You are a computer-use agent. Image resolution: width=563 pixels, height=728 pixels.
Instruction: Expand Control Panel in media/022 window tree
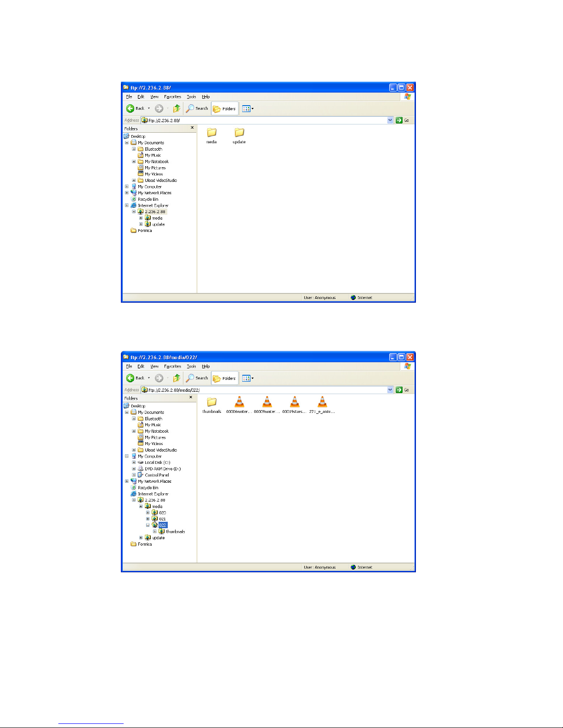(134, 475)
